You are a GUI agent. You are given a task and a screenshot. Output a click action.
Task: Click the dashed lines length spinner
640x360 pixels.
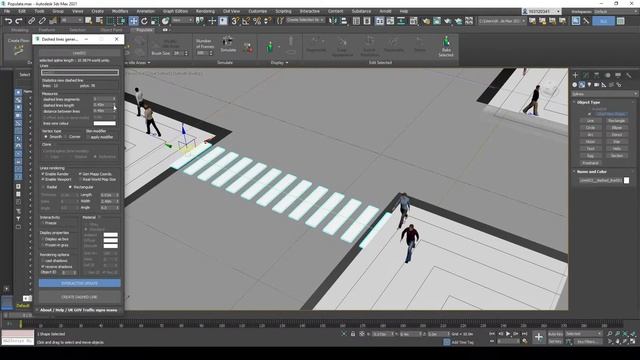(x=114, y=105)
